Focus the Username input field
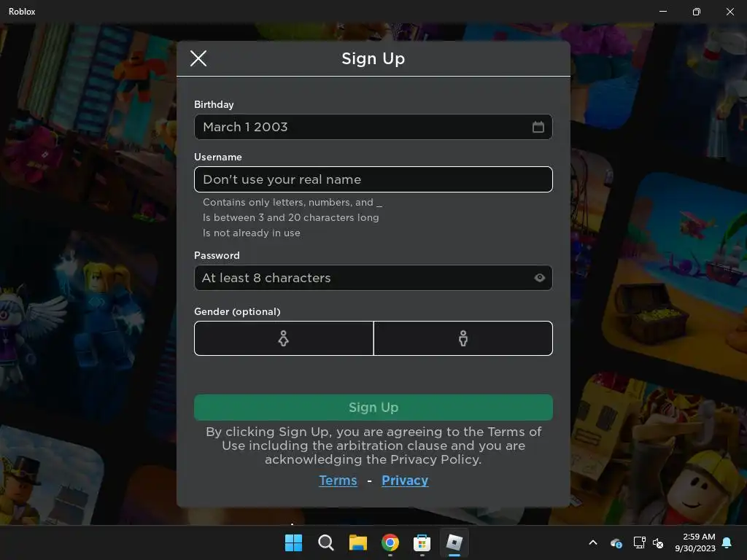The image size is (747, 560). pyautogui.click(x=373, y=179)
